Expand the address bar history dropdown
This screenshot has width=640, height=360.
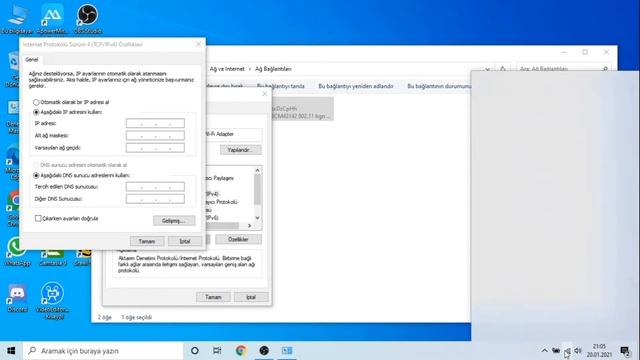[487, 69]
